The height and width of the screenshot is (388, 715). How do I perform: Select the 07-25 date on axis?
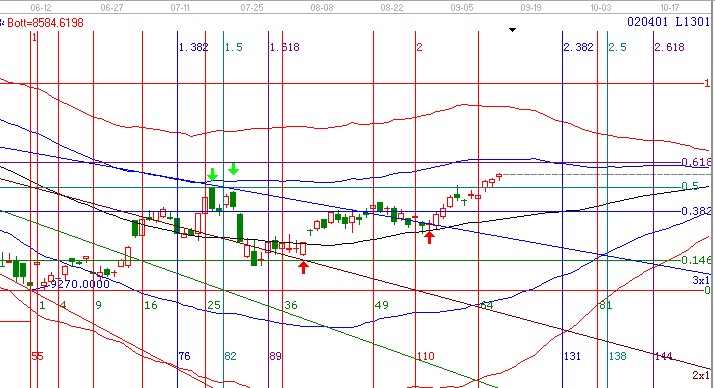tap(252, 7)
